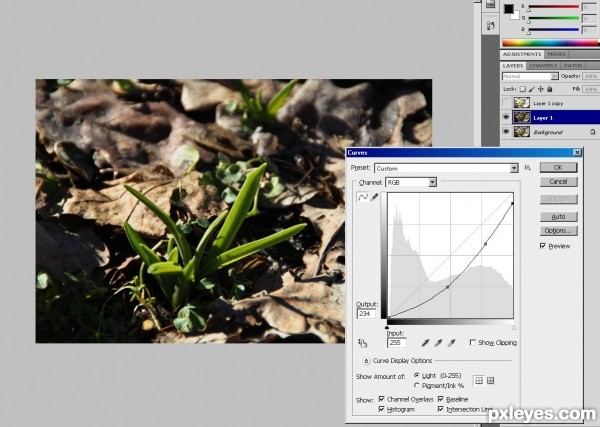The height and width of the screenshot is (427, 600).
Task: Switch to the Channels tab
Action: click(x=543, y=66)
